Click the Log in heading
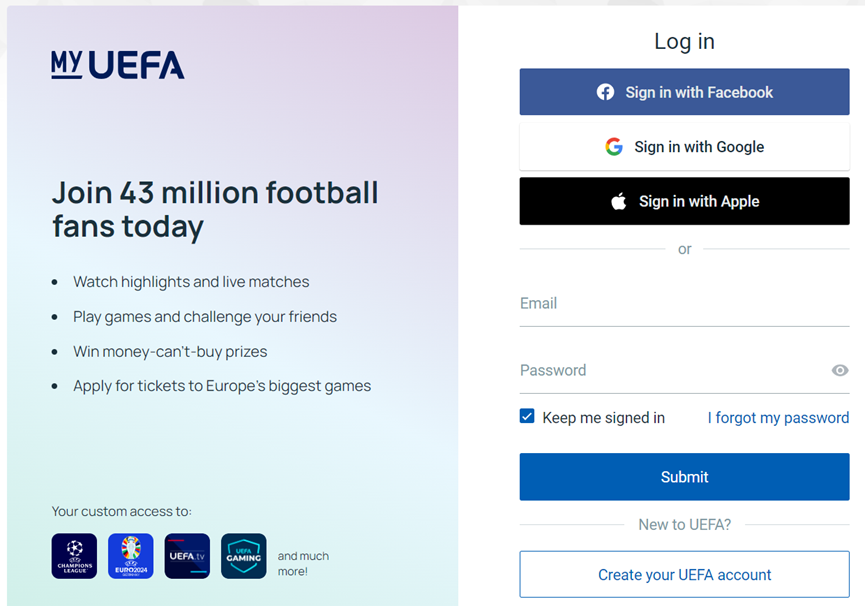 point(685,41)
